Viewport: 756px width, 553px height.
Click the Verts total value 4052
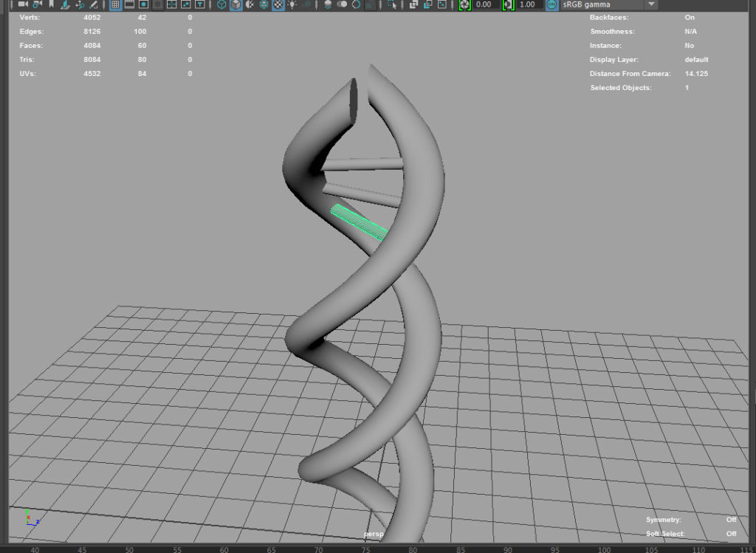[92, 18]
